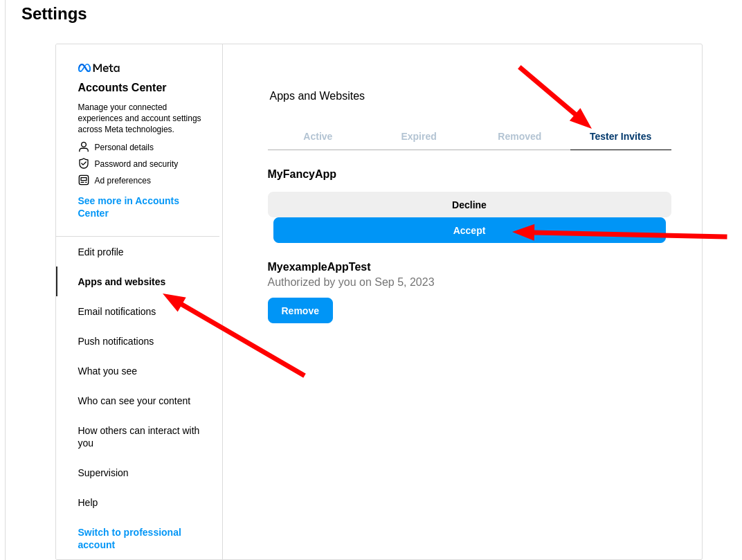Select the Tester Invites tab
The height and width of the screenshot is (560, 742).
tap(620, 136)
